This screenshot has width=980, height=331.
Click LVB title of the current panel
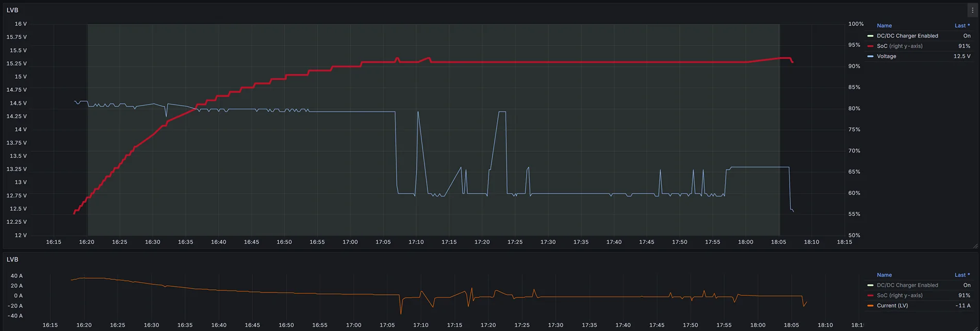click(x=12, y=260)
